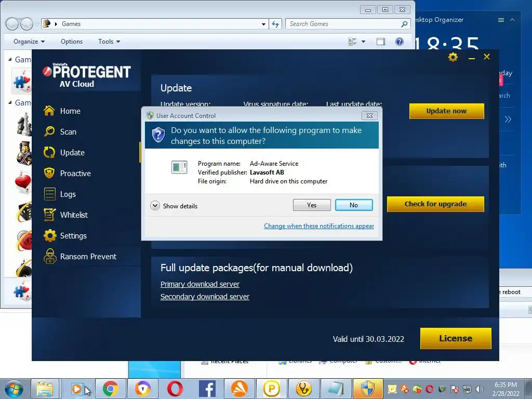Open the change view dropdown arrow in Games window
The image size is (532, 399).
pos(363,42)
